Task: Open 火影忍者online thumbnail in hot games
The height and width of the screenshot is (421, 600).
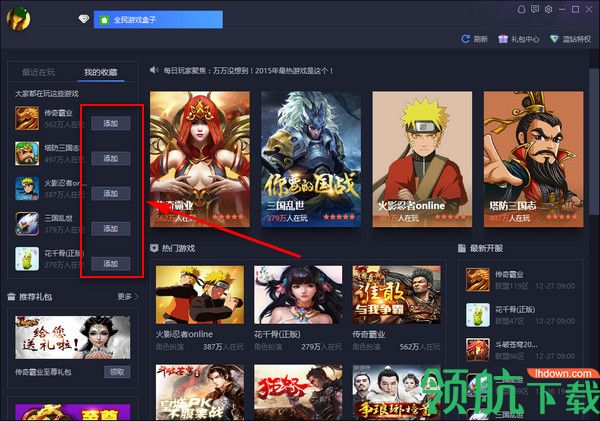Action: pos(200,295)
